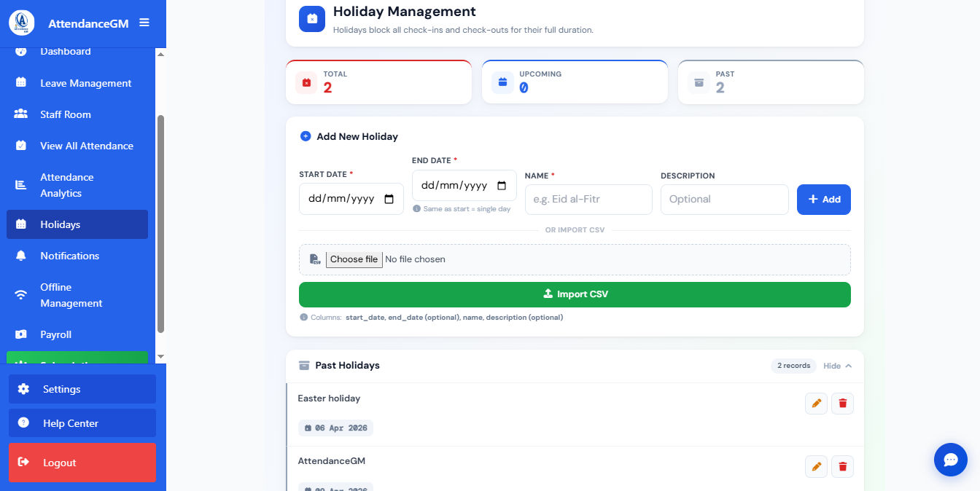
Task: Click the 'AttendanceGM' holiday name
Action: click(332, 461)
